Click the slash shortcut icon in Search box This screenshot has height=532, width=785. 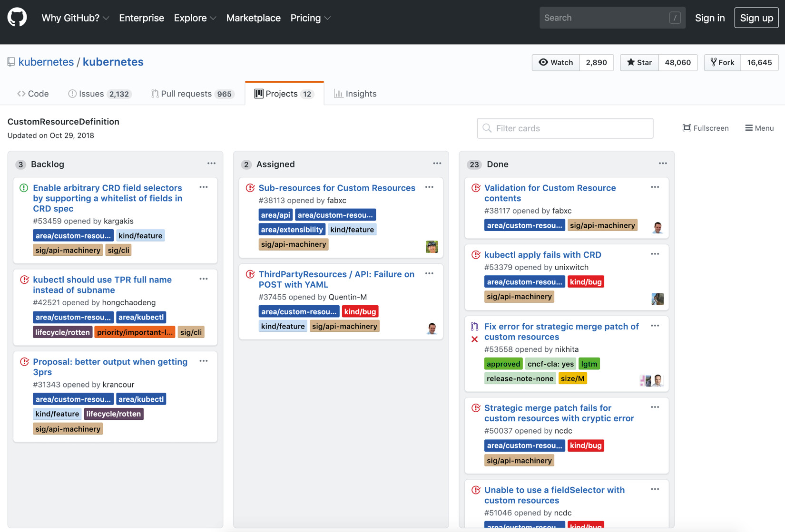pos(675,18)
